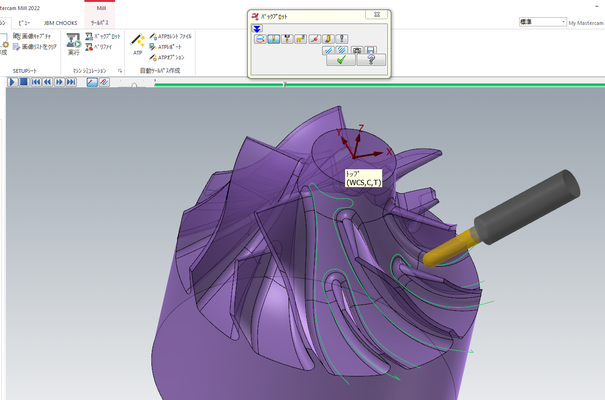Open the standard dropdown near My Mastercam
Image resolution: width=605 pixels, height=400 pixels.
pyautogui.click(x=542, y=22)
